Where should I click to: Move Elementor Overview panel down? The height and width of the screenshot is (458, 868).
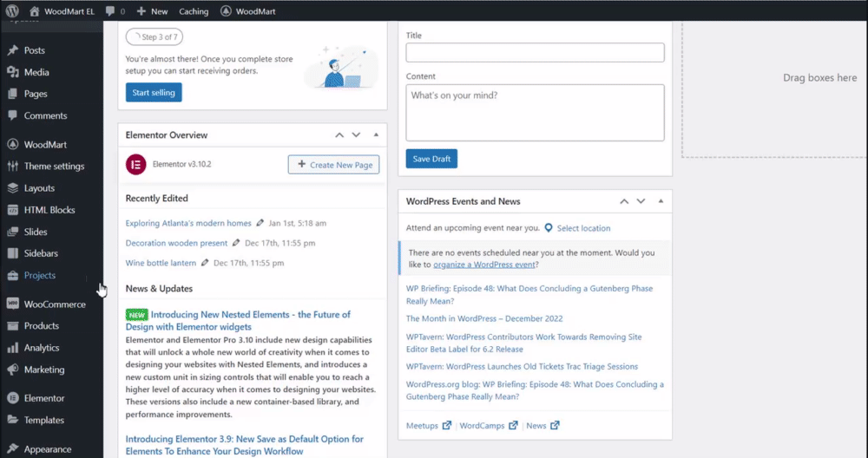click(356, 135)
